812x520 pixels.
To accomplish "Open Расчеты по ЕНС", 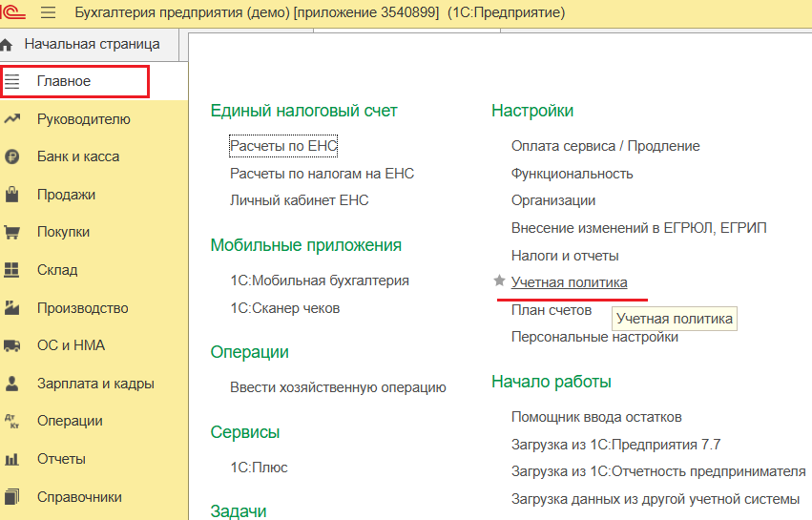I will point(283,146).
